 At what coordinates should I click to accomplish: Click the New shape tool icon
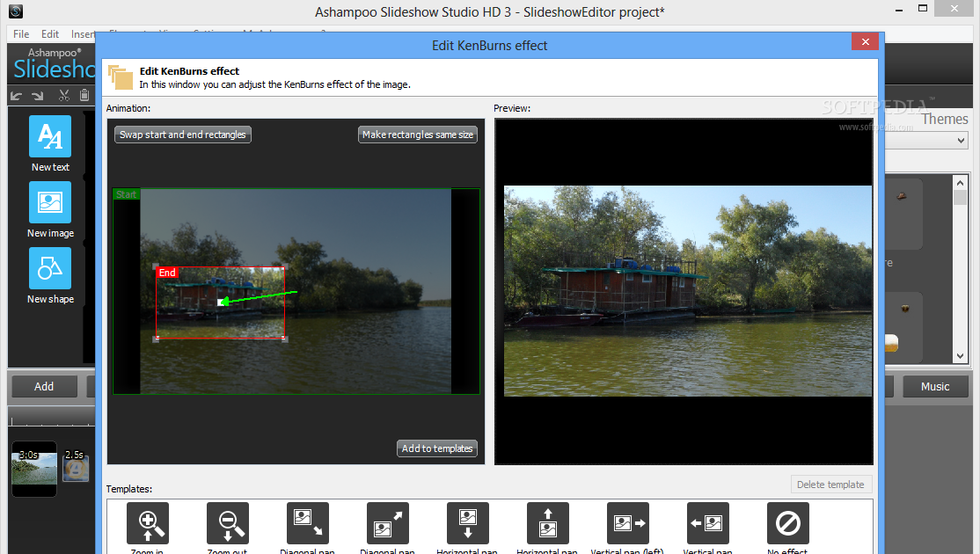point(50,268)
